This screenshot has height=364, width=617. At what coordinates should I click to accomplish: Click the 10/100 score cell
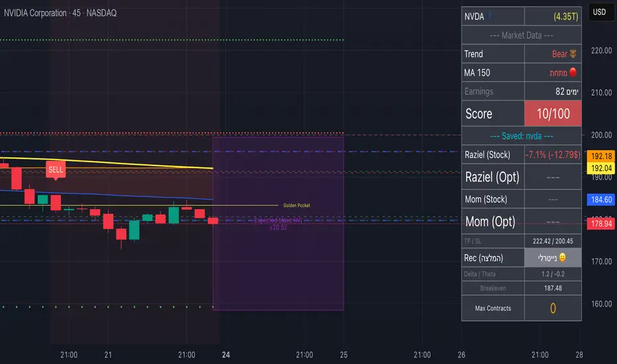point(553,113)
